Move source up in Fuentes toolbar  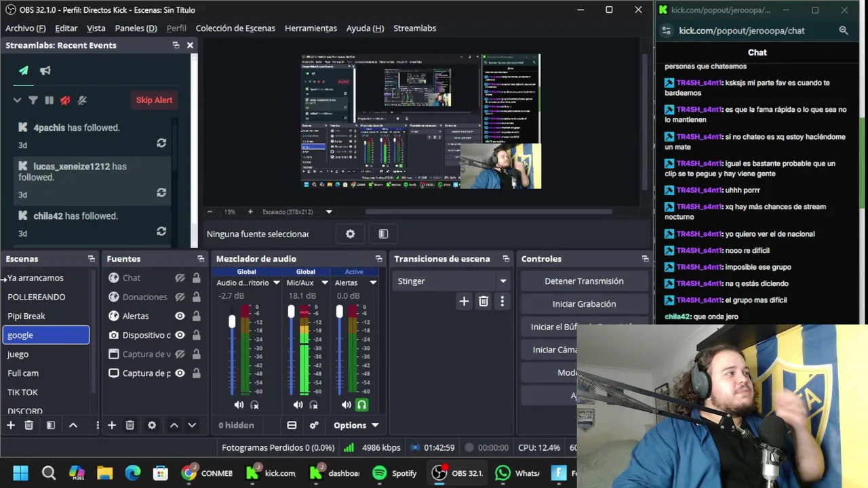(x=174, y=425)
